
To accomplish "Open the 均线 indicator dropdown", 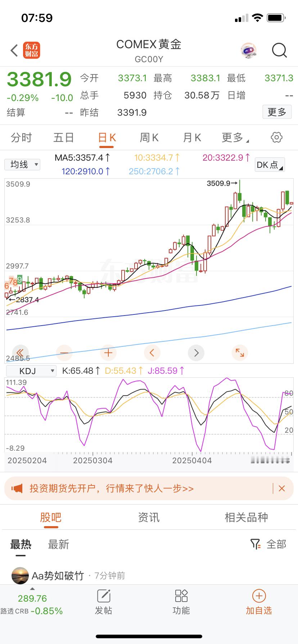I will (22, 165).
